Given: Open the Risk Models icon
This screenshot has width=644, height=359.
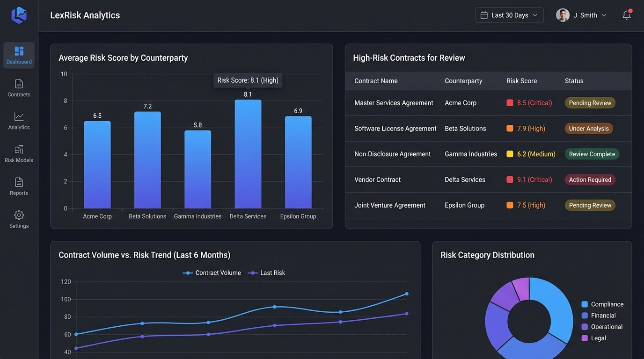Looking at the screenshot, I should (19, 150).
